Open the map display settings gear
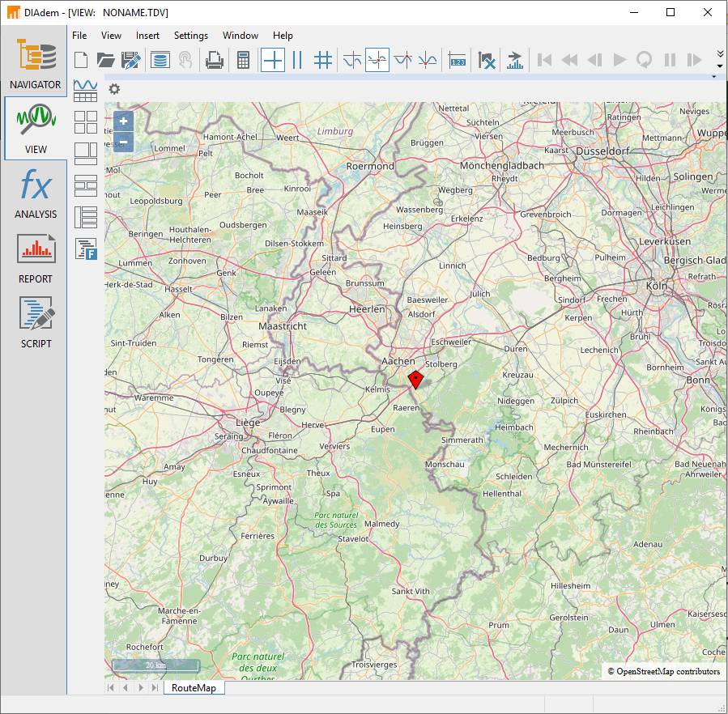The image size is (728, 714). tap(114, 89)
